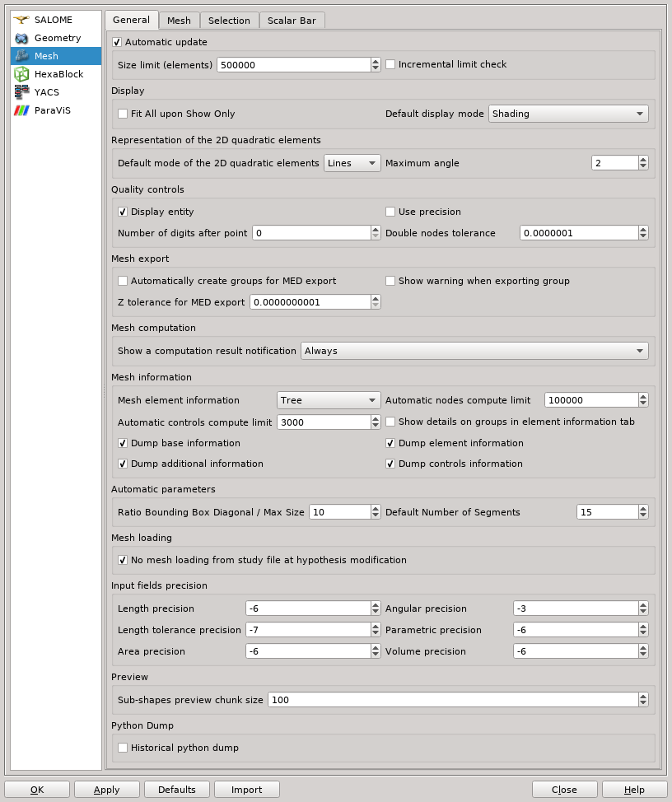672x802 pixels.
Task: Click Z tolerance for MED export field
Action: [310, 302]
